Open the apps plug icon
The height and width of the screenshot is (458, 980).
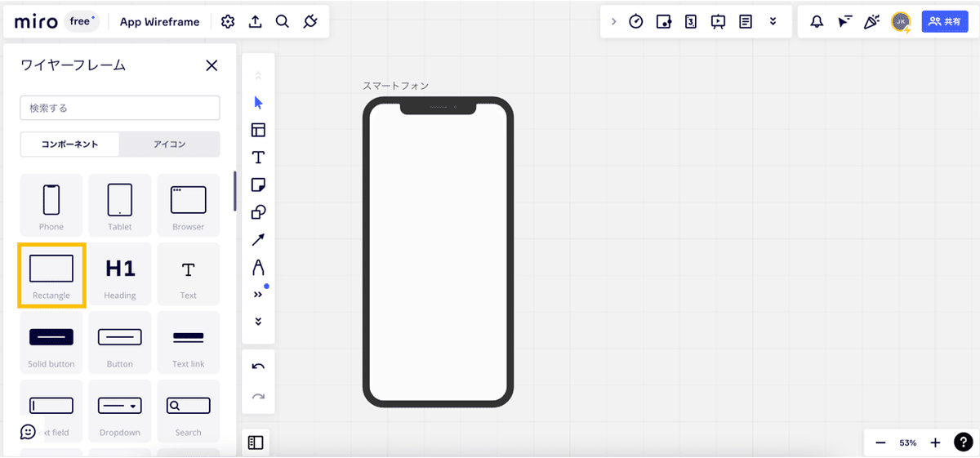[x=310, y=22]
